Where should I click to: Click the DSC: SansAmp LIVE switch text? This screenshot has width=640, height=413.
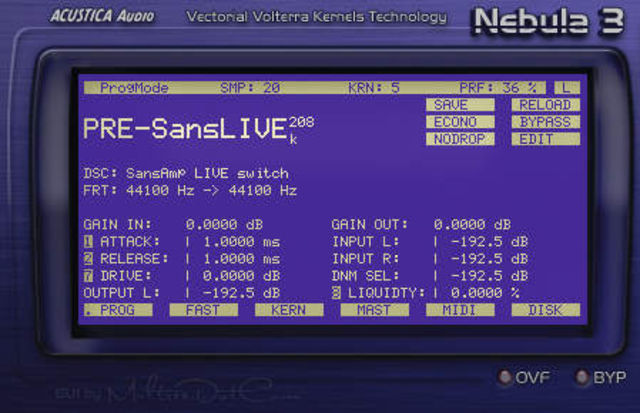point(186,173)
